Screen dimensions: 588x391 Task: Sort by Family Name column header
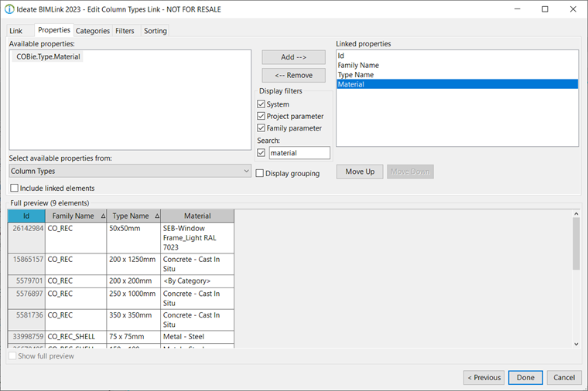[76, 216]
